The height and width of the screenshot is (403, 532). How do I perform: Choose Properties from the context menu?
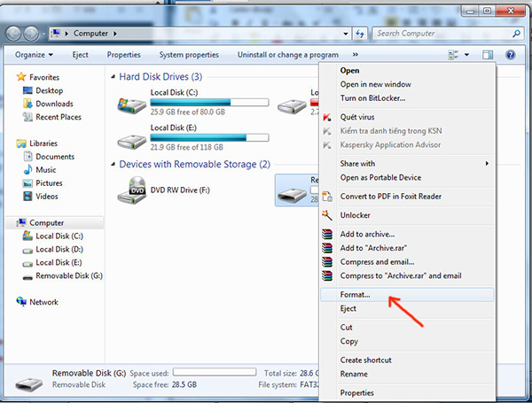pos(356,392)
